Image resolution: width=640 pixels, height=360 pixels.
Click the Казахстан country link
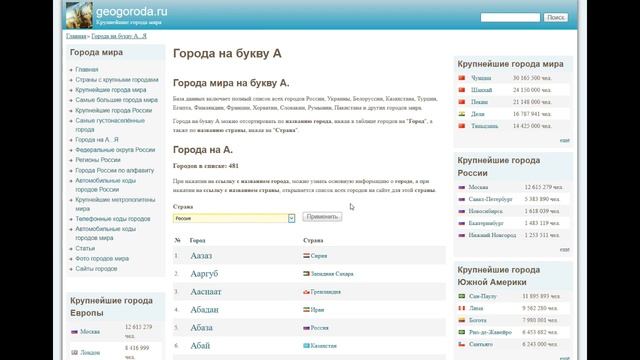324,346
